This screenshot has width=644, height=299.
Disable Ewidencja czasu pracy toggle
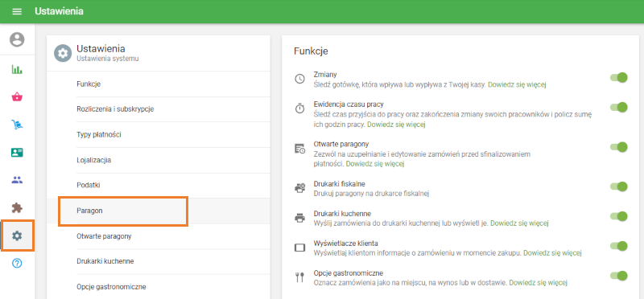(x=619, y=108)
